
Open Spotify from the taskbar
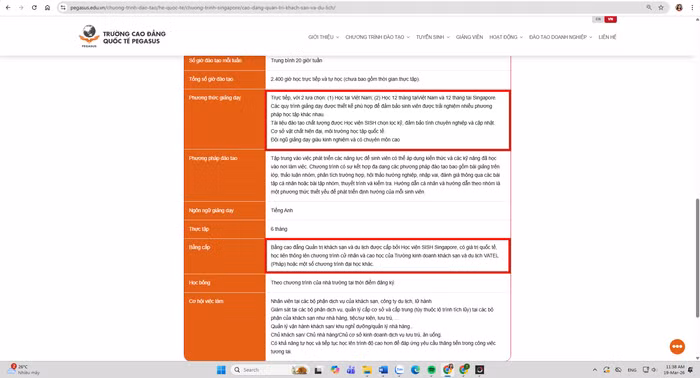click(x=431, y=370)
